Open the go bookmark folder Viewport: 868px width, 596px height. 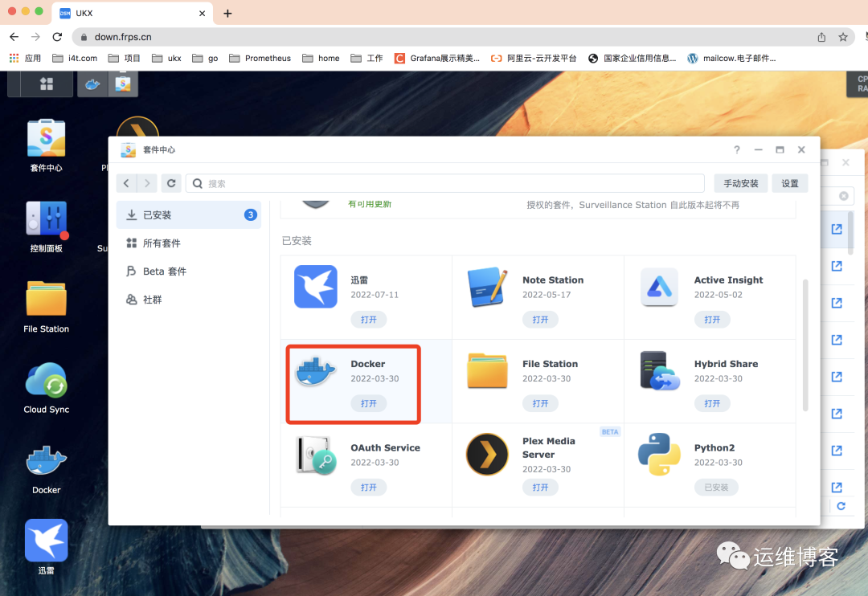[x=205, y=58]
